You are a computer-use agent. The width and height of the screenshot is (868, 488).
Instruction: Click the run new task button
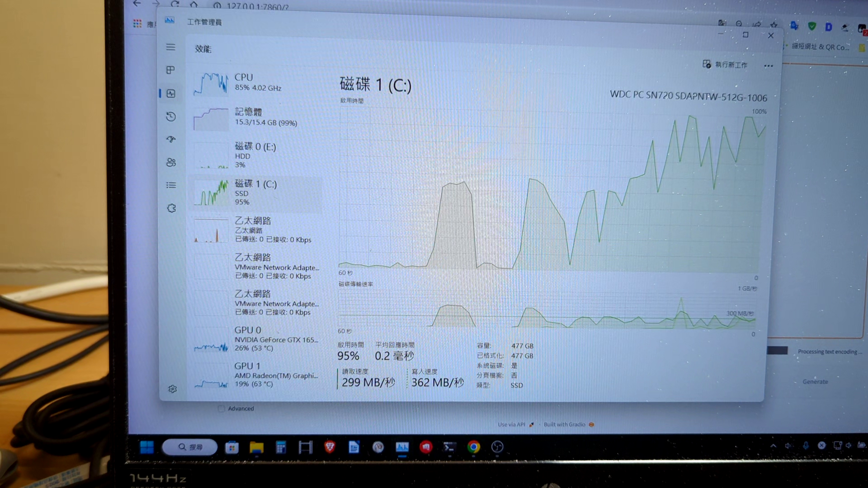coord(725,65)
